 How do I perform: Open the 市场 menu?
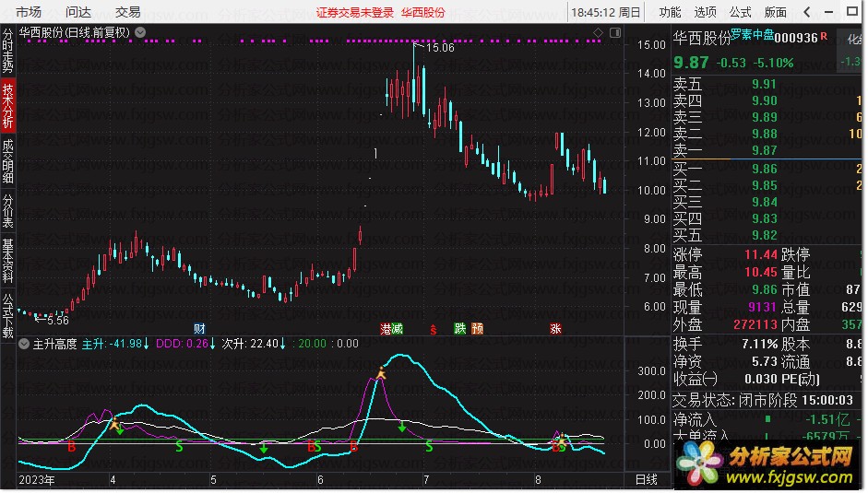29,12
